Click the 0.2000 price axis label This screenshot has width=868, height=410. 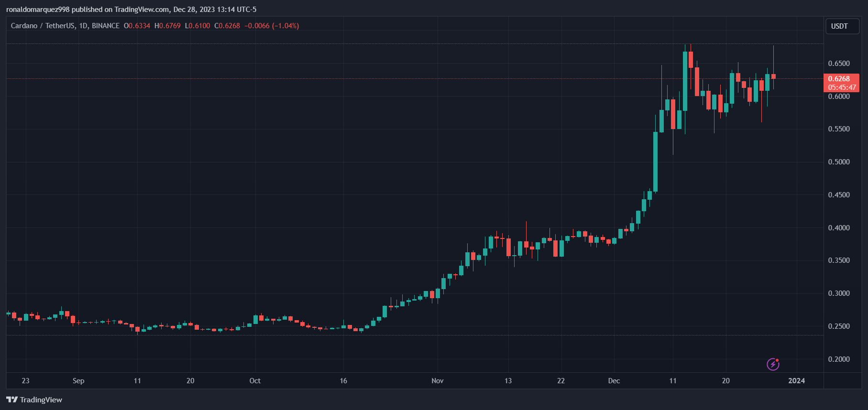[x=839, y=359]
